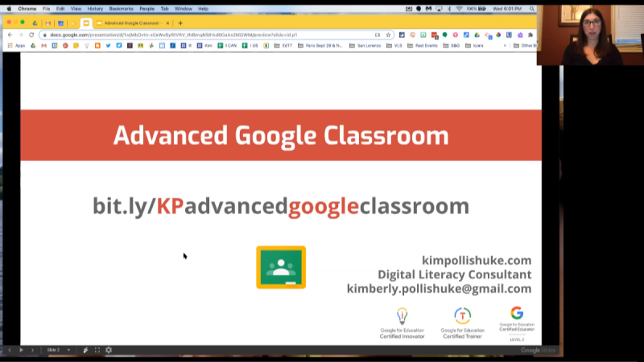This screenshot has height=362, width=644.
Task: Open the Other Bookmarks folder
Action: click(x=525, y=46)
